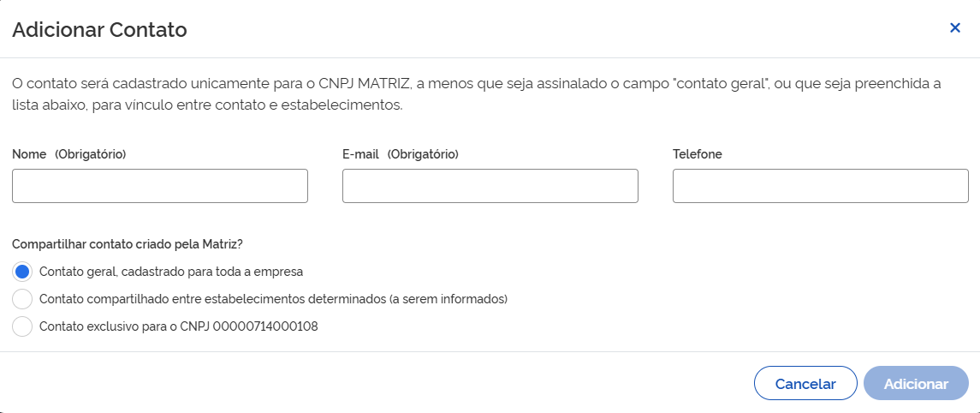Click the Nome input field
The height and width of the screenshot is (413, 980).
[x=160, y=186]
